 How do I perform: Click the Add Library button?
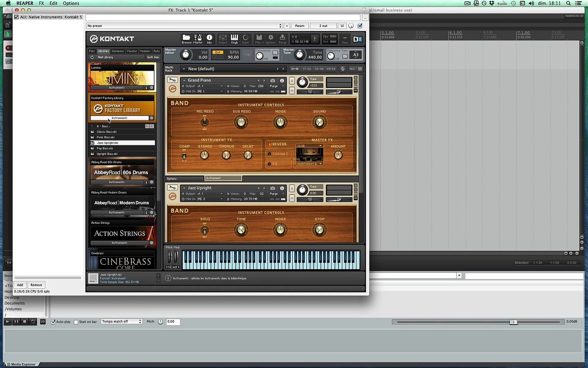point(105,57)
